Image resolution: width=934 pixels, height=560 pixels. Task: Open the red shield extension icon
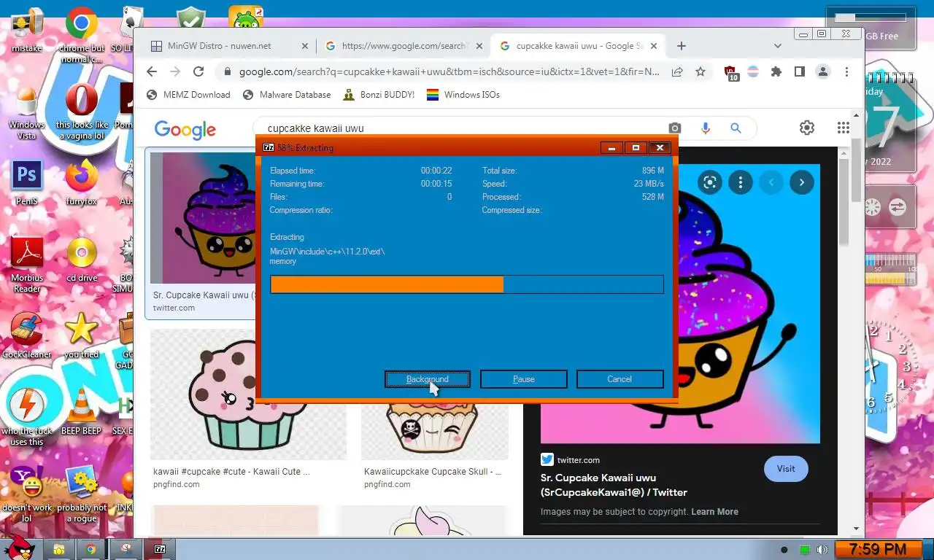[x=731, y=72]
